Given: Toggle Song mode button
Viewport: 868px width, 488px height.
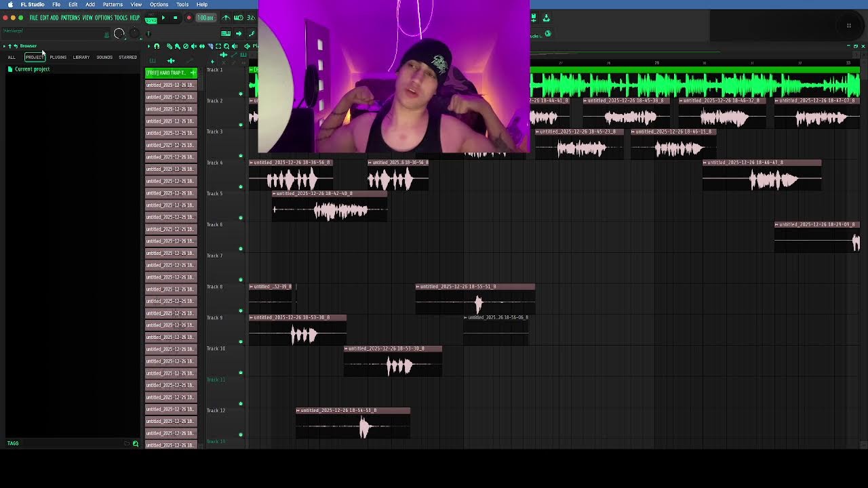Looking at the screenshot, I should click(x=151, y=20).
